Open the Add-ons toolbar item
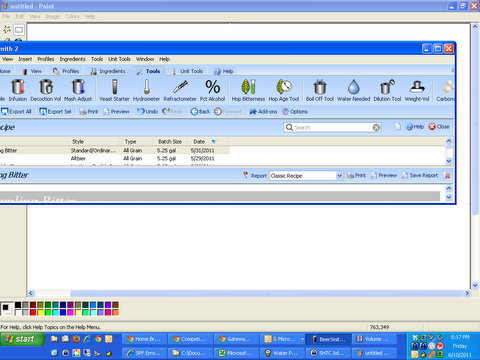 263,112
